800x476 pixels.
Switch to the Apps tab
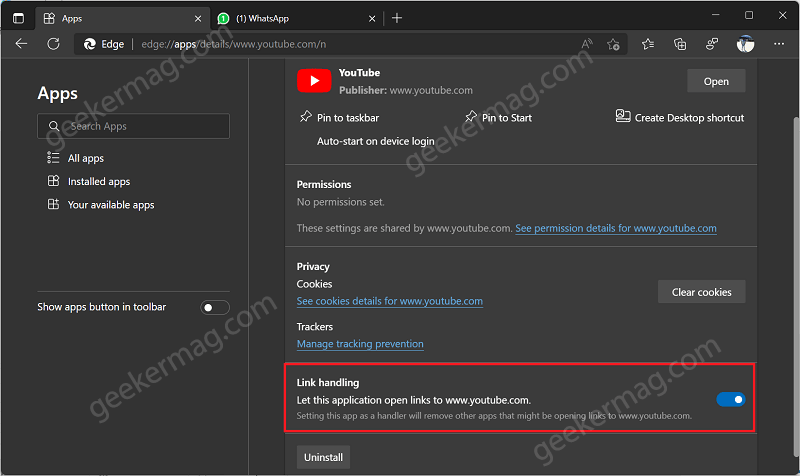point(122,18)
